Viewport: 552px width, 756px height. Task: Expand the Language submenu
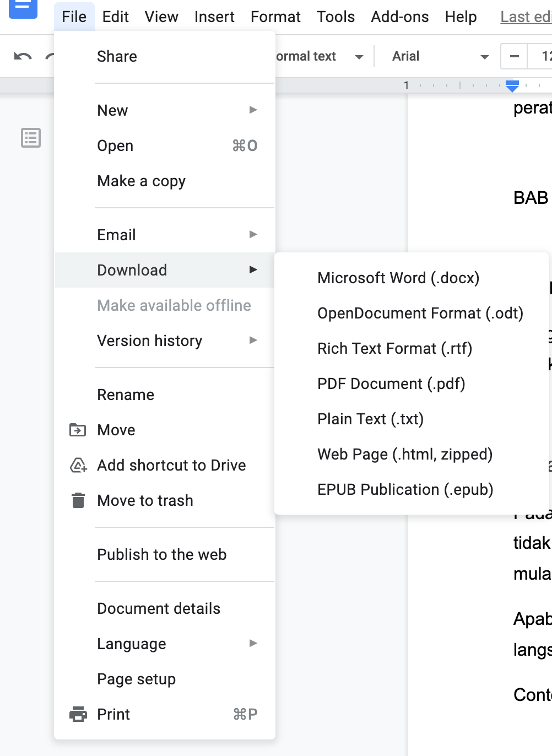[x=165, y=644]
